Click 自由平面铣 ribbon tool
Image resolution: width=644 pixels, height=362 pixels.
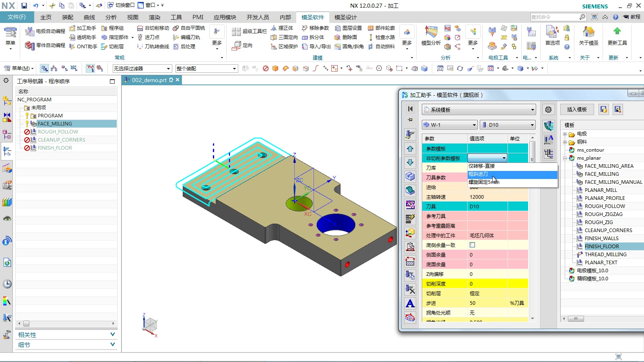point(189,28)
